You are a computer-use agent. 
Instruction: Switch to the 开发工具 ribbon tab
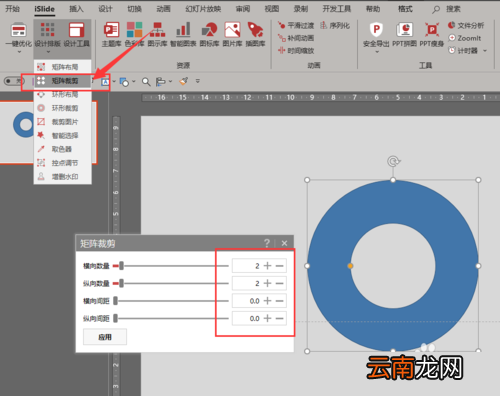[x=337, y=9]
